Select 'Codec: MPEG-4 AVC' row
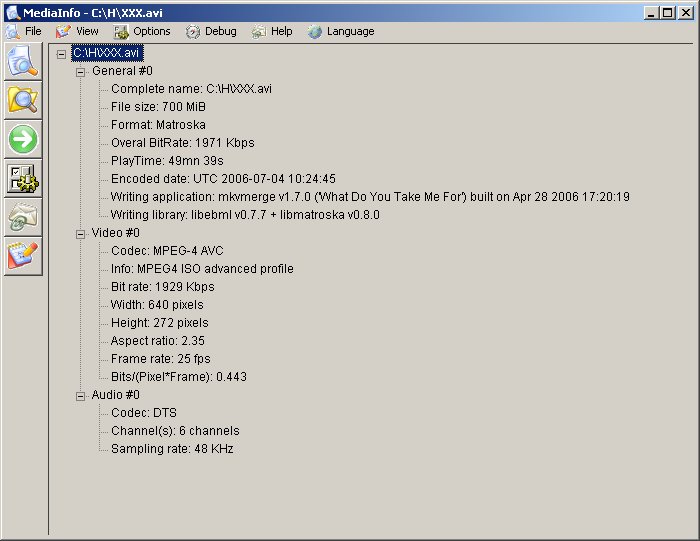This screenshot has width=700, height=541. click(167, 251)
